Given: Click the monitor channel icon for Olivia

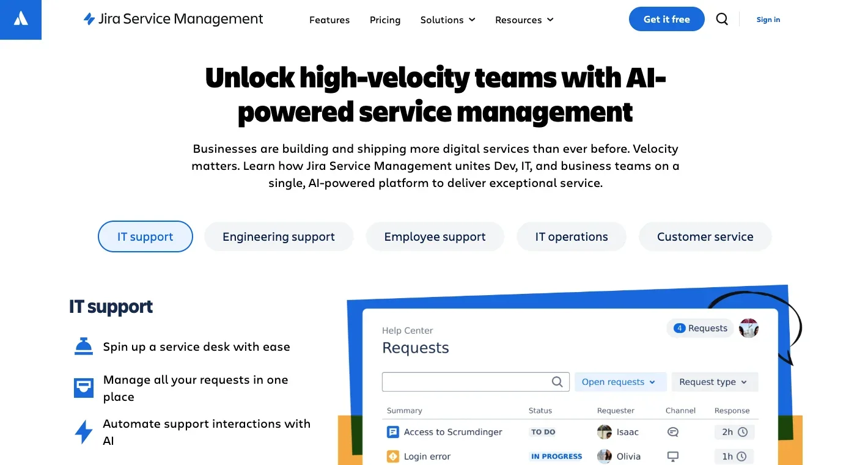Looking at the screenshot, I should [673, 456].
